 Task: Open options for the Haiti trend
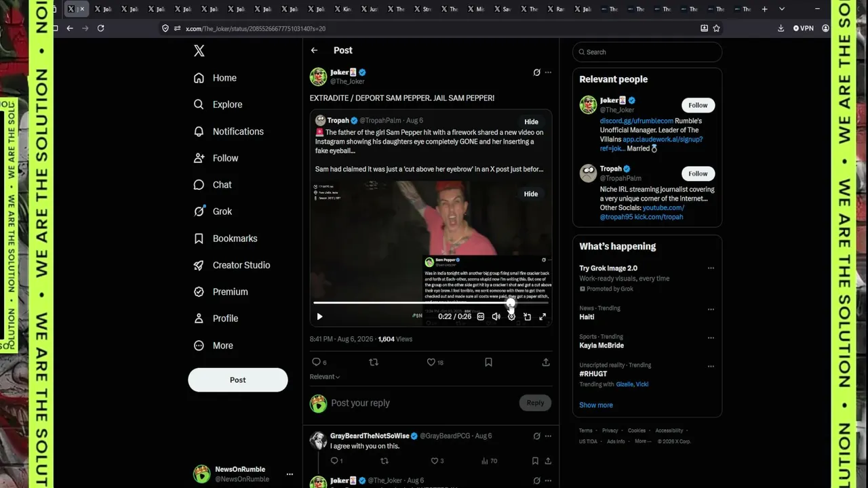pyautogui.click(x=711, y=309)
